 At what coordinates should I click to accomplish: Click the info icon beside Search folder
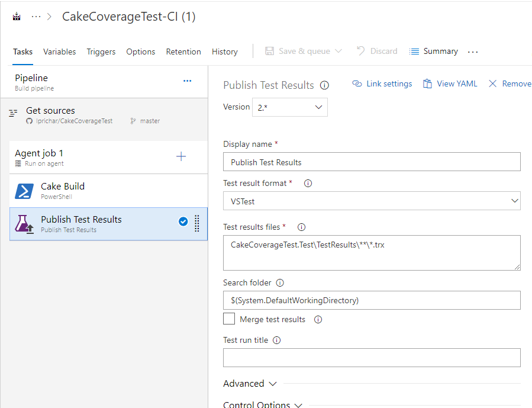pos(280,283)
